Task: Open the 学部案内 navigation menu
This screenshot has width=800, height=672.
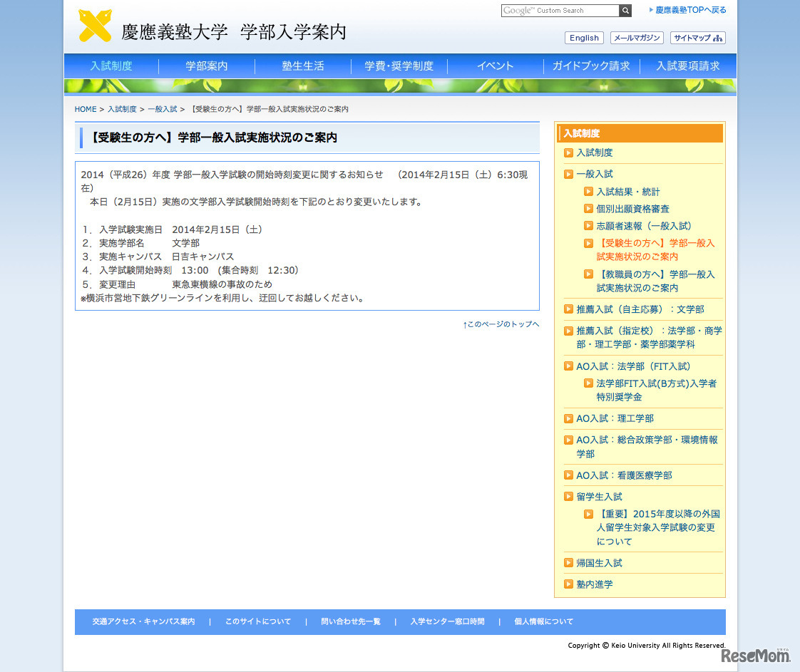Action: pos(206,66)
